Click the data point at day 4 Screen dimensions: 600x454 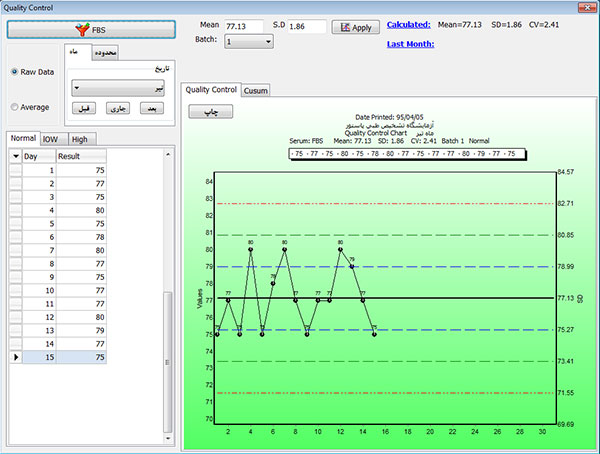point(250,250)
